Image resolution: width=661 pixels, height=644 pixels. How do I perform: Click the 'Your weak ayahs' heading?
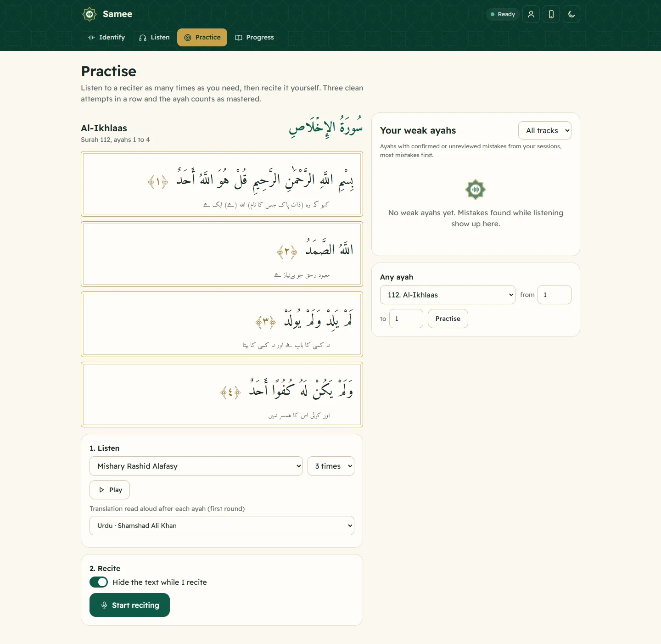pos(418,130)
